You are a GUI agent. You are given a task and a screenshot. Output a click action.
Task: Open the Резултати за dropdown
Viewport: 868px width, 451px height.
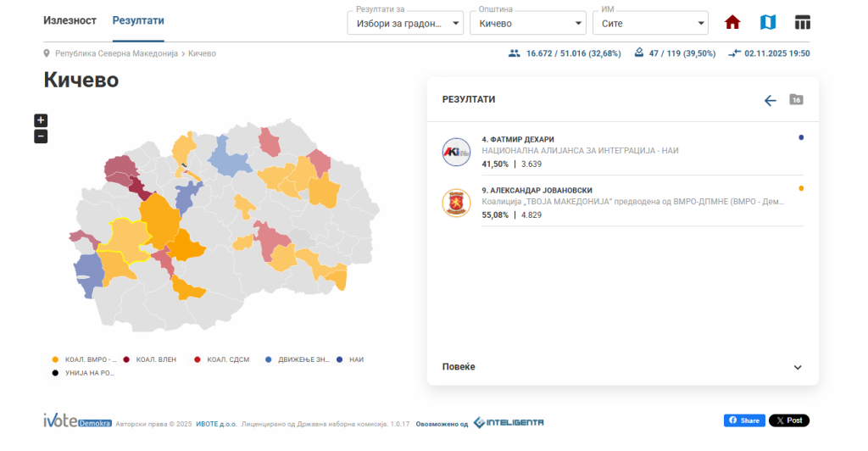(x=405, y=23)
